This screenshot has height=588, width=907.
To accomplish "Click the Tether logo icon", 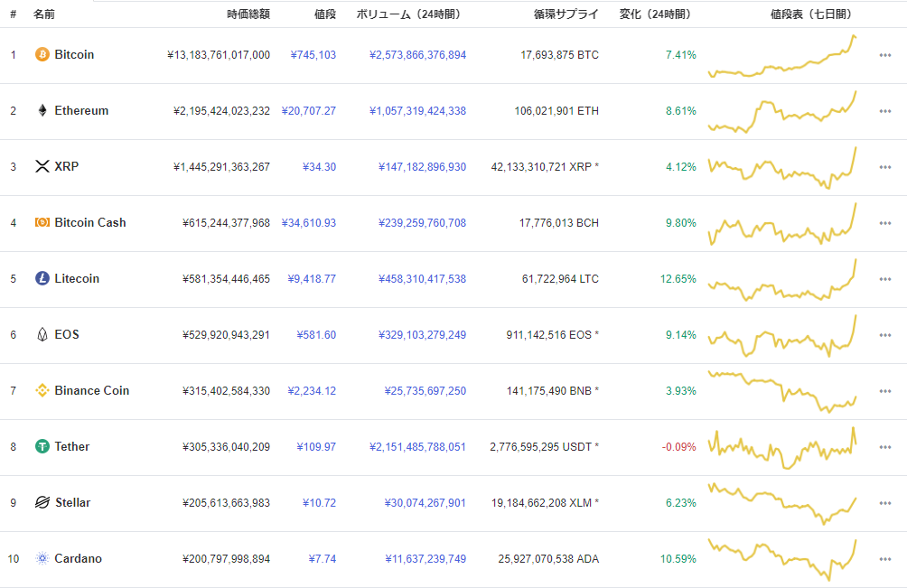I will coord(42,446).
